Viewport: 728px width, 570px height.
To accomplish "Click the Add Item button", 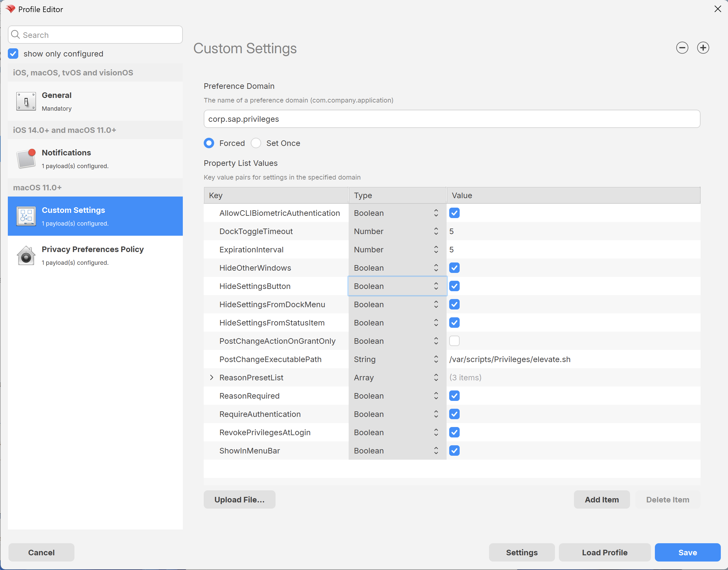I will click(x=602, y=499).
